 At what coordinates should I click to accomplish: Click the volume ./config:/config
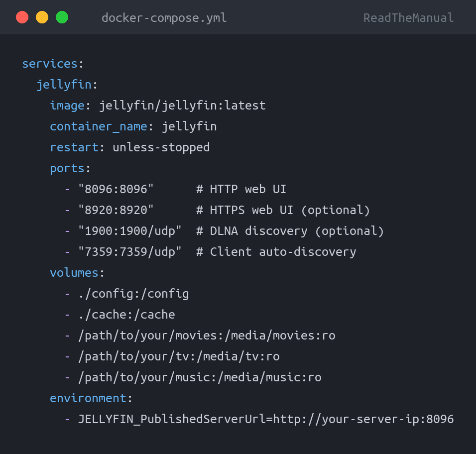[133, 294]
